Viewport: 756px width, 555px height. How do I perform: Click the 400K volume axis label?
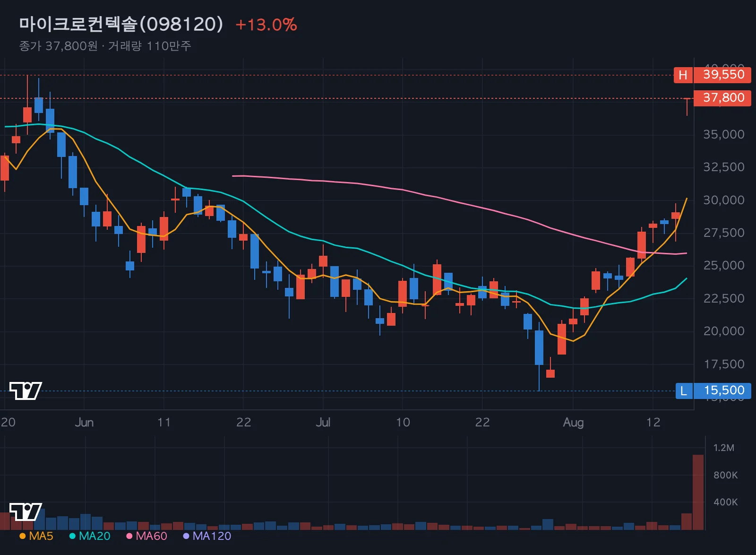725,502
